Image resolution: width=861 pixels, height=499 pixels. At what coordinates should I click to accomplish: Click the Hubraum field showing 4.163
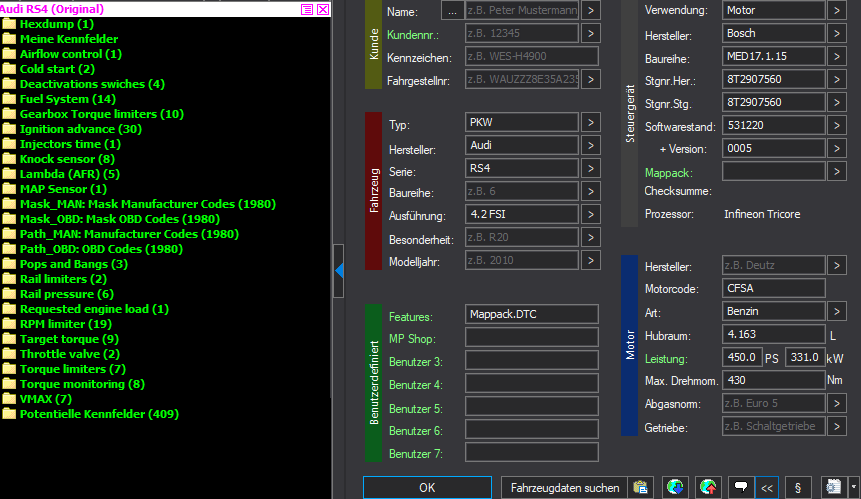click(774, 335)
